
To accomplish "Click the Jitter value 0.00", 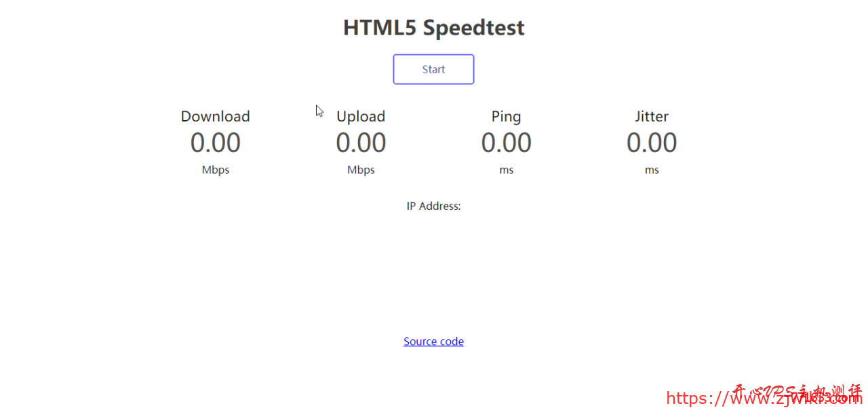I will coord(652,143).
